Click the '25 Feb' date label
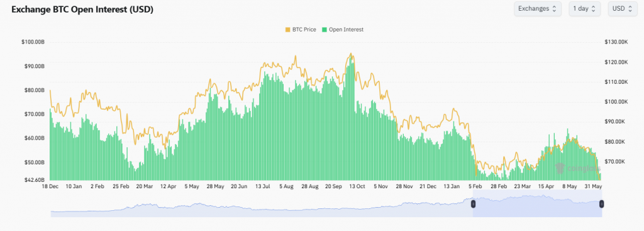 (x=121, y=186)
